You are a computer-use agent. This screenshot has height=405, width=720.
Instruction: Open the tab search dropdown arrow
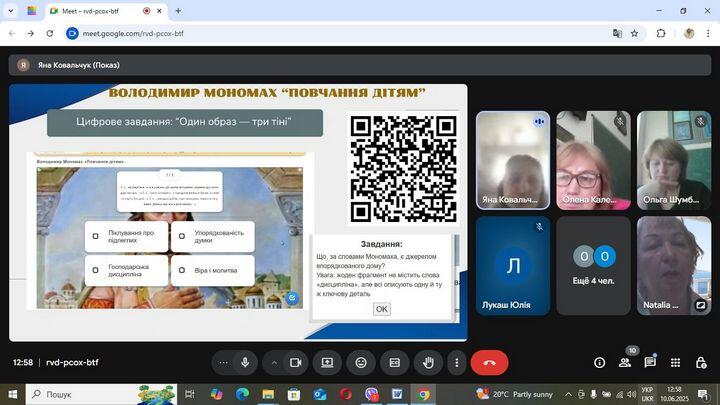pyautogui.click(x=11, y=11)
